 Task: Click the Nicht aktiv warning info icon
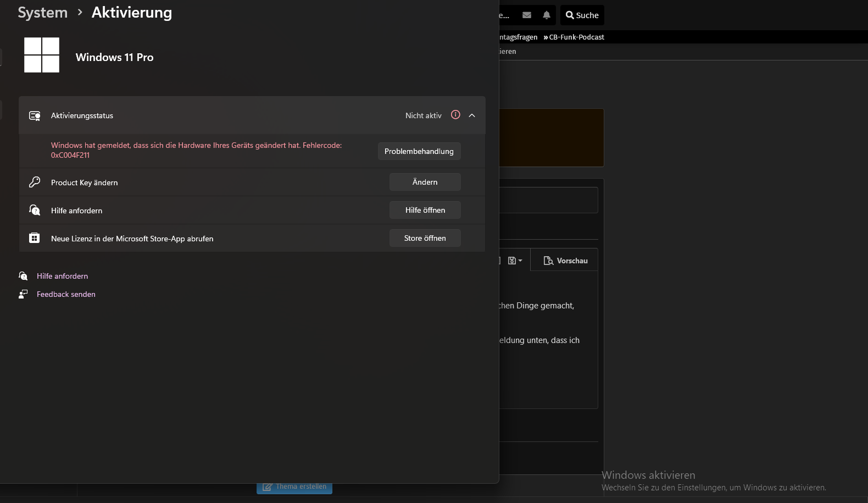(455, 115)
